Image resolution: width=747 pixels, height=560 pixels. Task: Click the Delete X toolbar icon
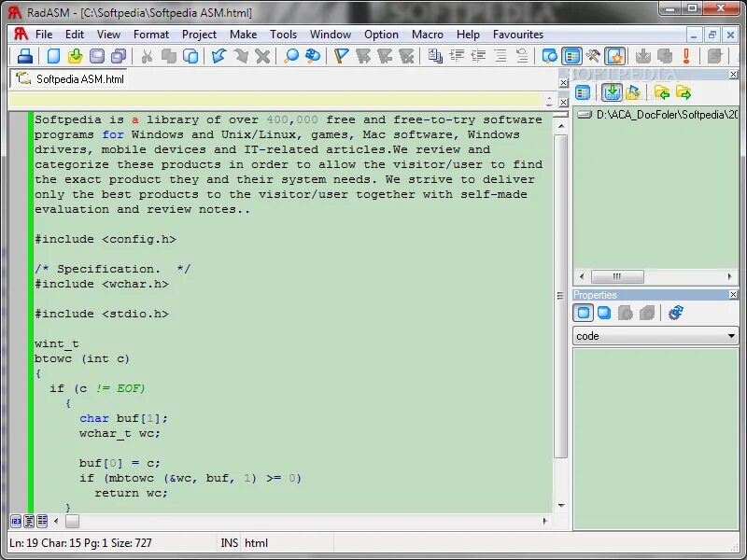[x=262, y=56]
